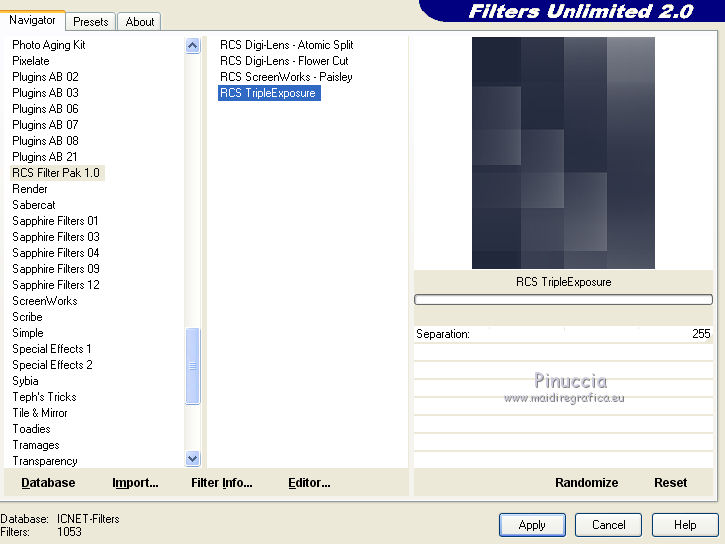Select Tramages category

(x=36, y=445)
